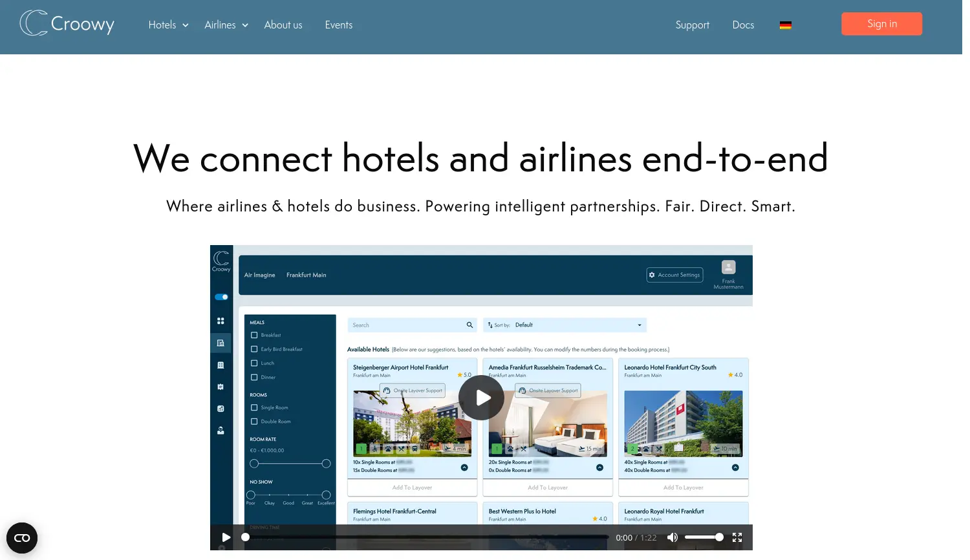The height and width of the screenshot is (560, 970).
Task: Add Steigenberger Airport Hotel to layover
Action: (x=412, y=487)
